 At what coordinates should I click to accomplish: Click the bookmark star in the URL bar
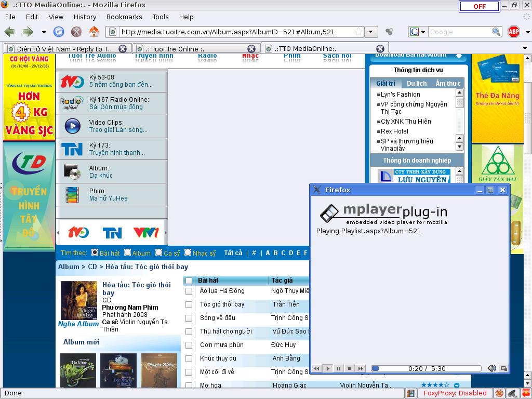(358, 32)
